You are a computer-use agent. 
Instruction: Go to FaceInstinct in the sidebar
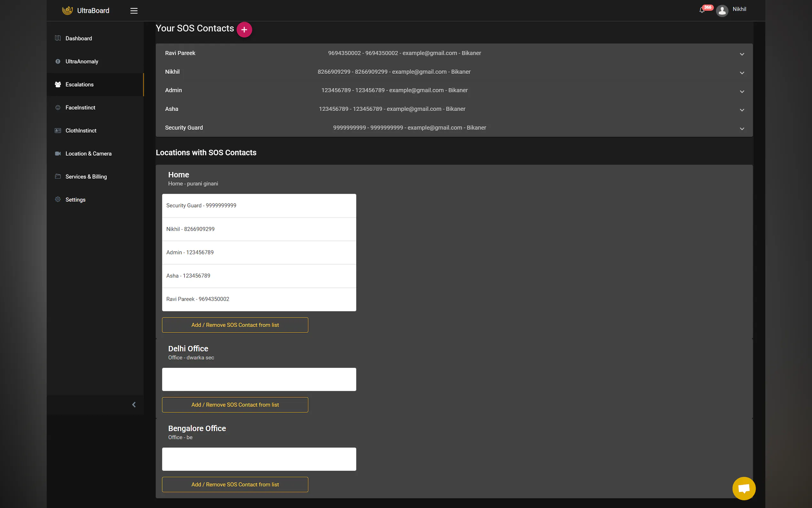[x=80, y=107]
